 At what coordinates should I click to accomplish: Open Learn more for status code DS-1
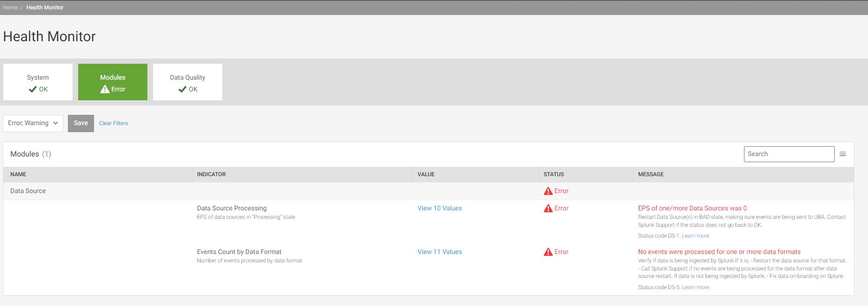pyautogui.click(x=696, y=236)
